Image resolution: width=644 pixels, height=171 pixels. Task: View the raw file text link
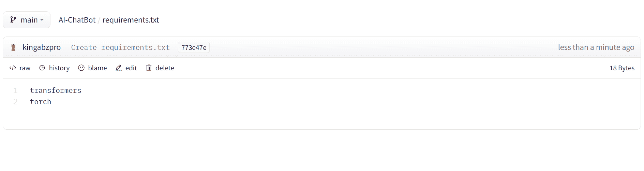(x=25, y=68)
